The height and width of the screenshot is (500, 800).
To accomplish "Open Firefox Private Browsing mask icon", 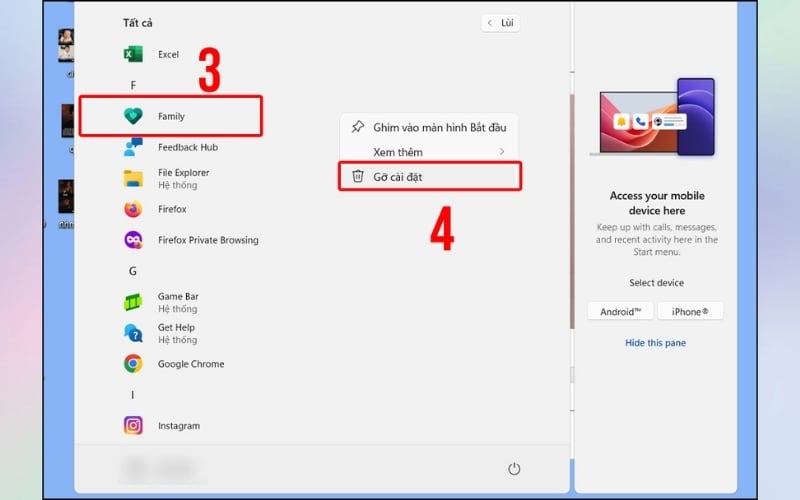I will coord(133,240).
